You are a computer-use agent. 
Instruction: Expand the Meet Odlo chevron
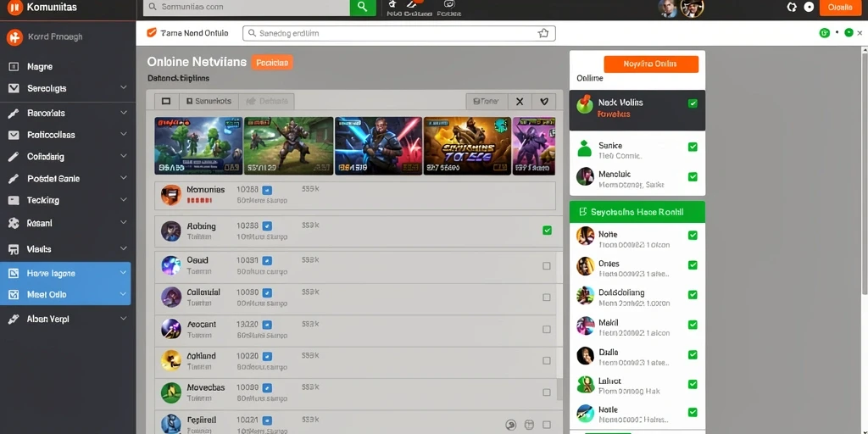(x=124, y=294)
